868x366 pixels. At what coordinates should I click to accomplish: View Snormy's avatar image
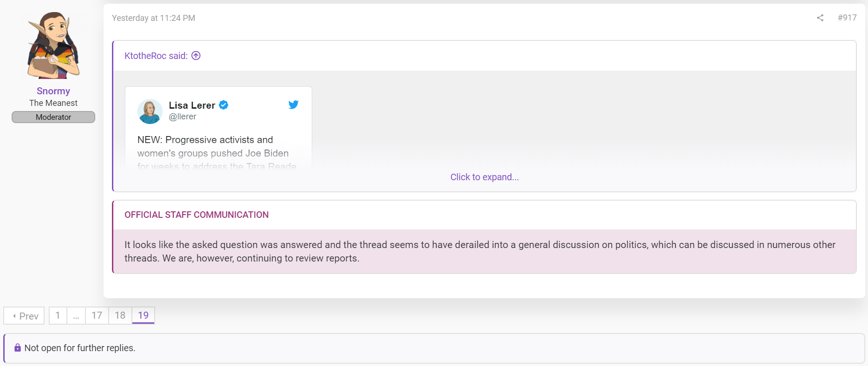pos(53,46)
